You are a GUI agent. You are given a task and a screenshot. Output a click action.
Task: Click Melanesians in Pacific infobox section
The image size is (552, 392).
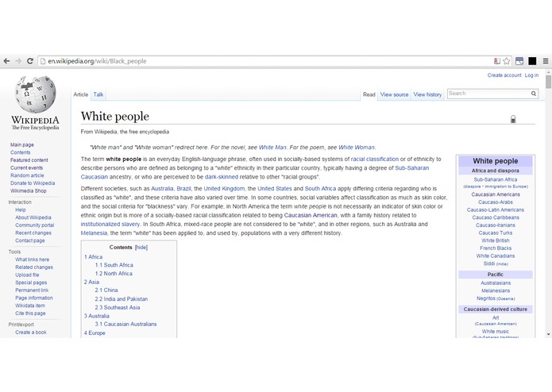(x=496, y=290)
